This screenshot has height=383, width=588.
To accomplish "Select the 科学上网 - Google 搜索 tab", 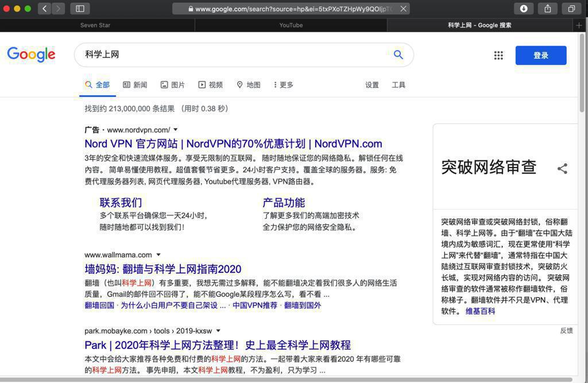I will pyautogui.click(x=479, y=25).
